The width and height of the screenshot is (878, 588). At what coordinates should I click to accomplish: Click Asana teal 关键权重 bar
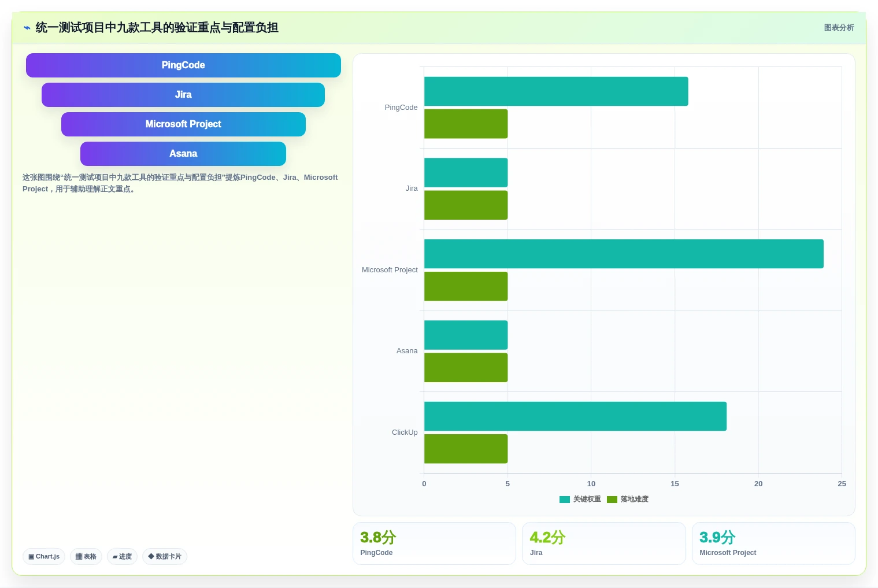466,335
